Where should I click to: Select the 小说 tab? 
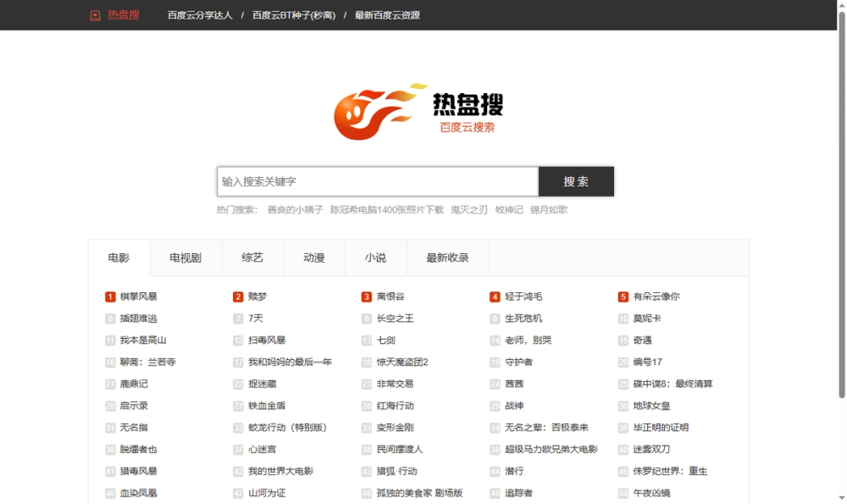pos(376,258)
